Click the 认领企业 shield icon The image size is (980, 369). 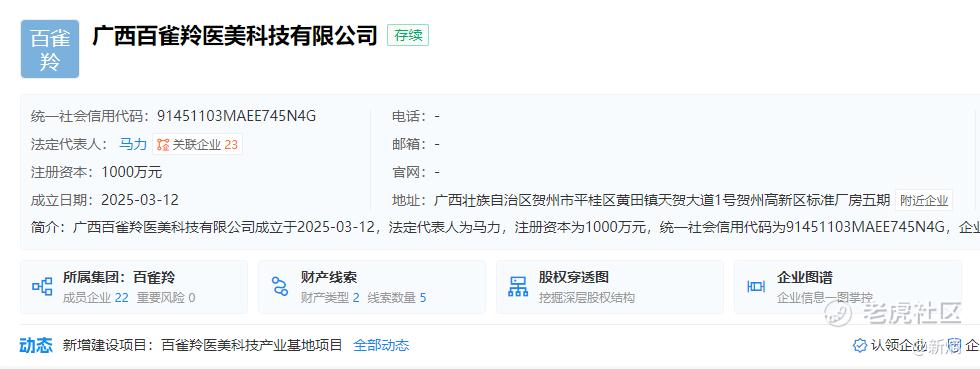(x=860, y=345)
